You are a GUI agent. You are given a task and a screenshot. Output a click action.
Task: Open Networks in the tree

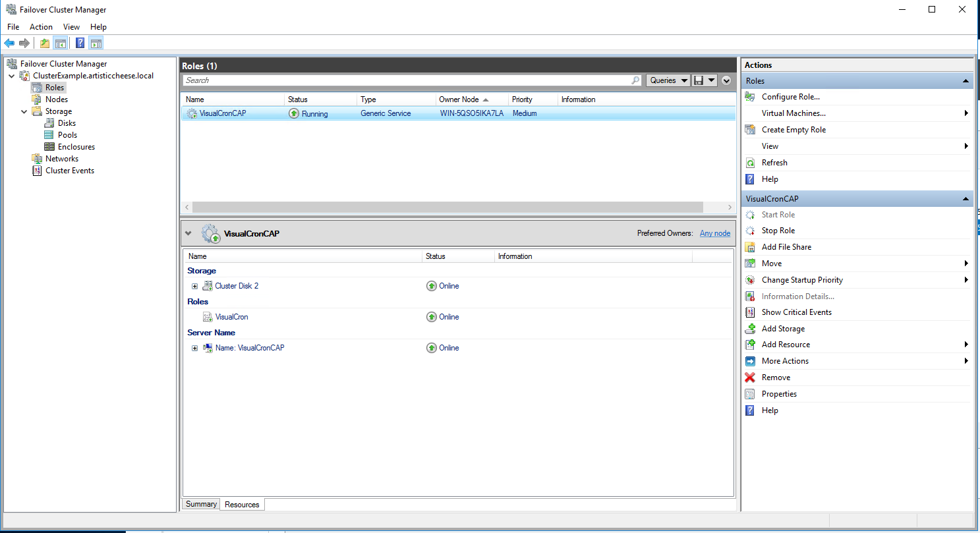(x=62, y=159)
